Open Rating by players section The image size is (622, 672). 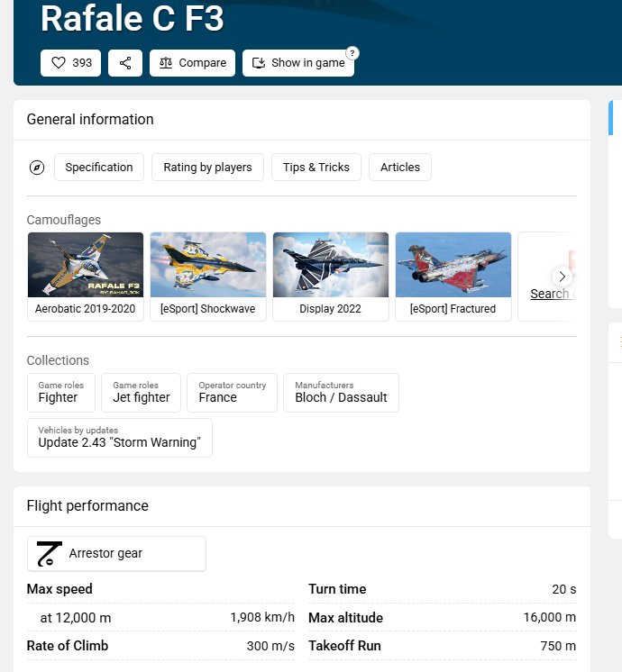click(x=207, y=168)
